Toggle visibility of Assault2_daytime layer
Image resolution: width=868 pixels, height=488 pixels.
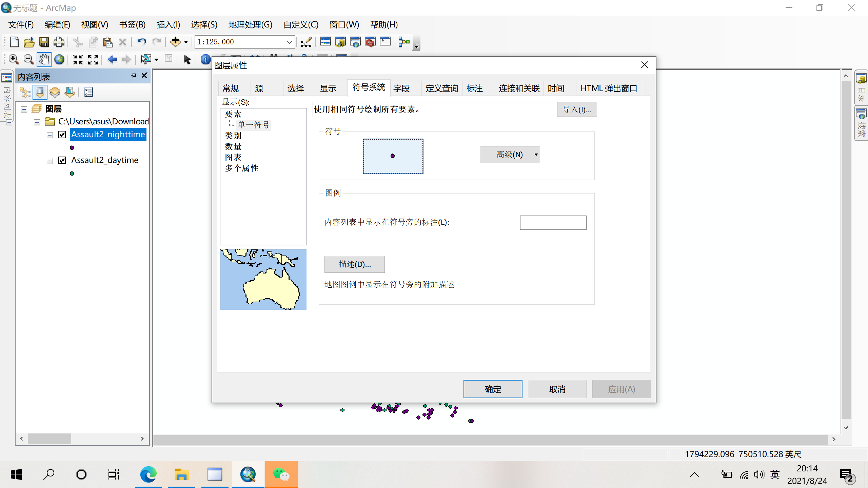pos(62,160)
